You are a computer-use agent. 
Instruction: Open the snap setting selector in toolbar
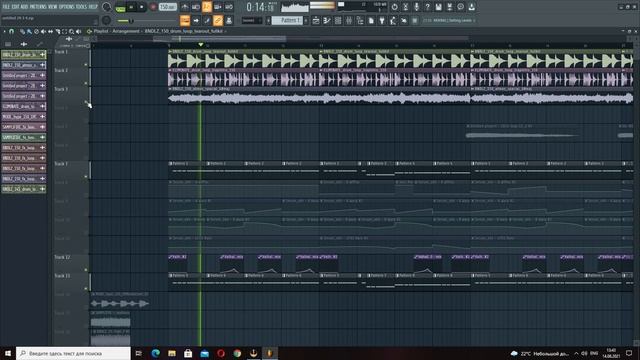[x=251, y=20]
